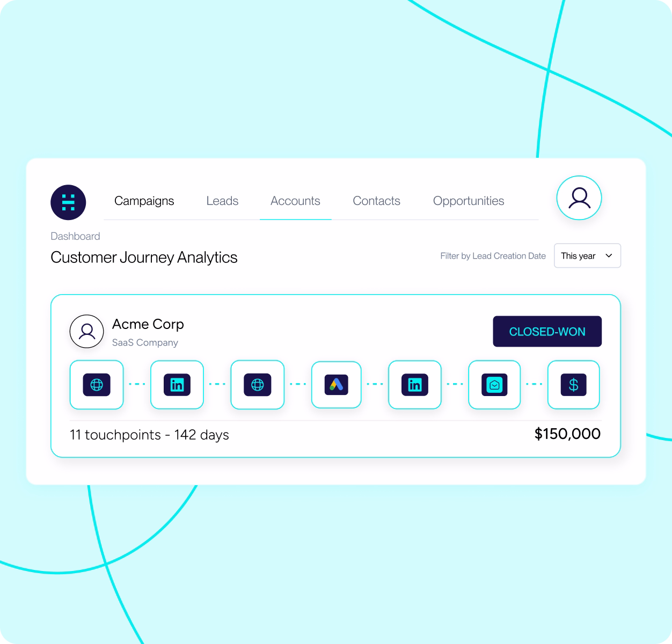Click the $150,000 deal amount
The width and height of the screenshot is (672, 644).
pos(567,434)
